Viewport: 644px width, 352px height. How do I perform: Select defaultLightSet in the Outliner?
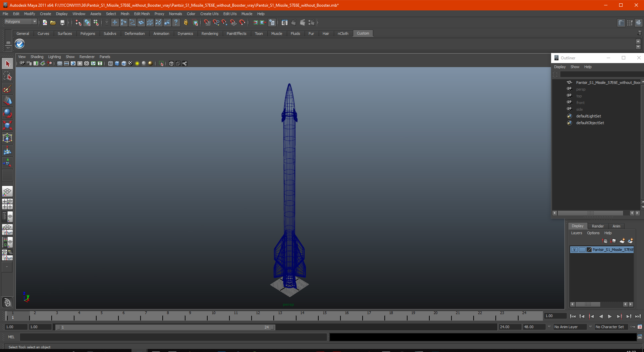(588, 116)
